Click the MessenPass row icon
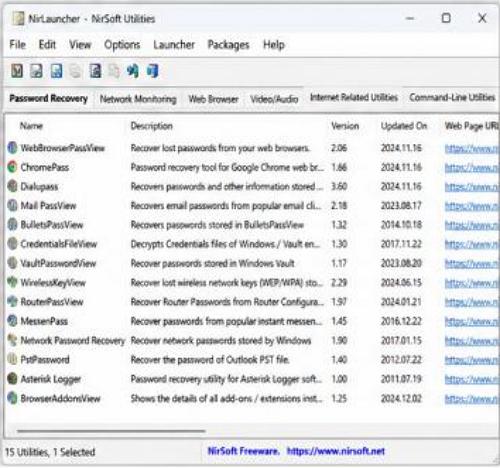Screen dimensions: 500x468 (12, 321)
